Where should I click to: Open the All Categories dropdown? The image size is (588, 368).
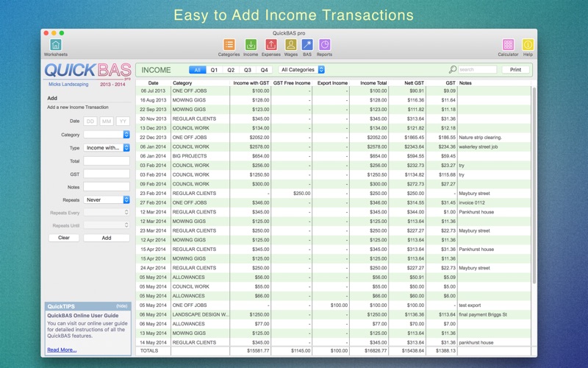point(301,69)
